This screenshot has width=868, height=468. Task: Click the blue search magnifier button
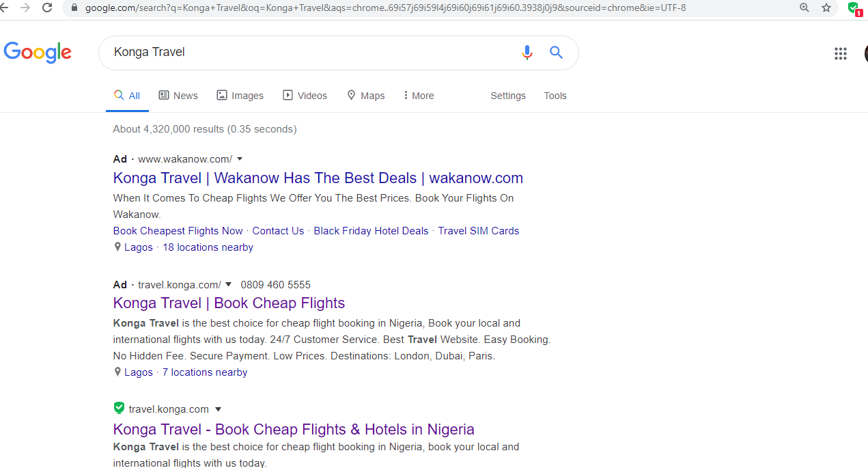point(557,53)
